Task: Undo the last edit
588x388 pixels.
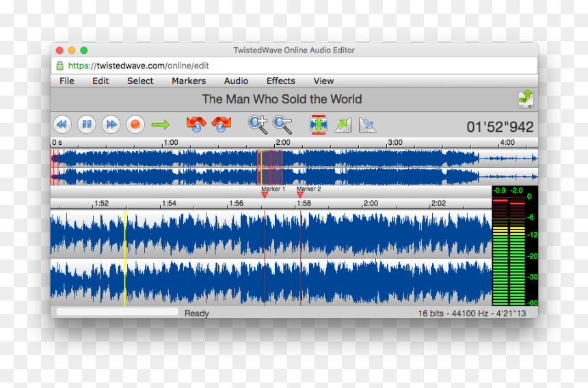Action: [196, 124]
